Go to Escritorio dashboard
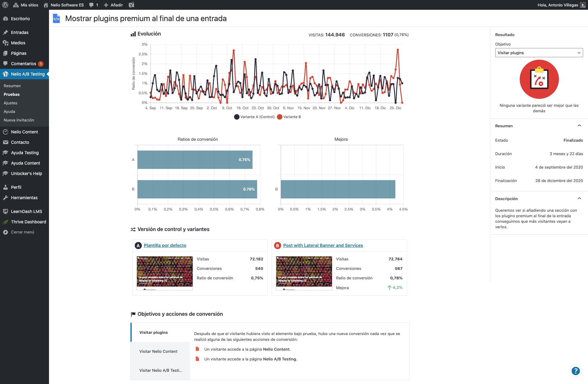Viewport: 588px width, 384px height. tap(24, 19)
